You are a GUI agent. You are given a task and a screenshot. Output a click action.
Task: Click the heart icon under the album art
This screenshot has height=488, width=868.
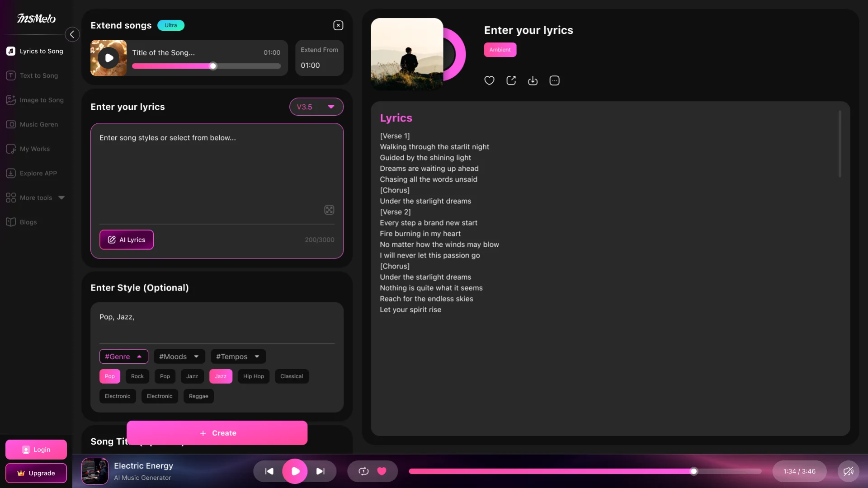click(x=489, y=80)
